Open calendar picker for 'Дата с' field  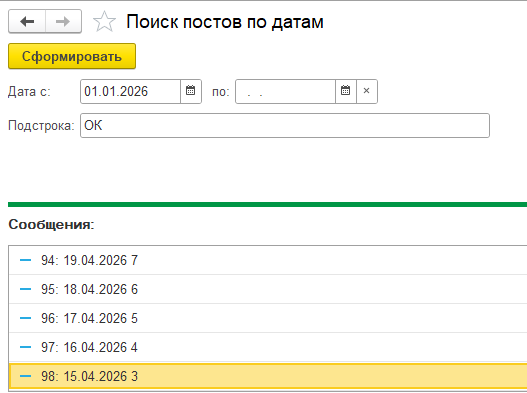pyautogui.click(x=191, y=91)
